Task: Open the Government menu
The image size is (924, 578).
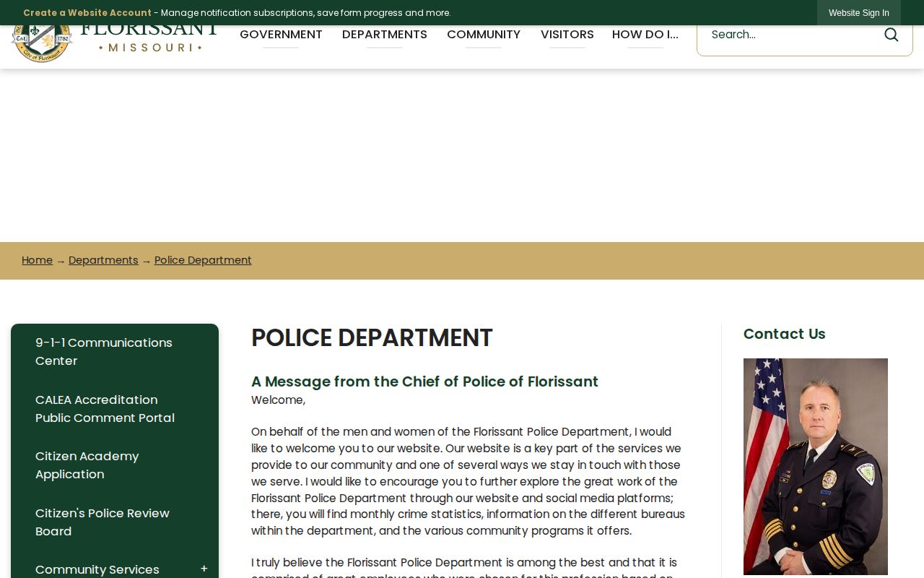Action: click(281, 35)
